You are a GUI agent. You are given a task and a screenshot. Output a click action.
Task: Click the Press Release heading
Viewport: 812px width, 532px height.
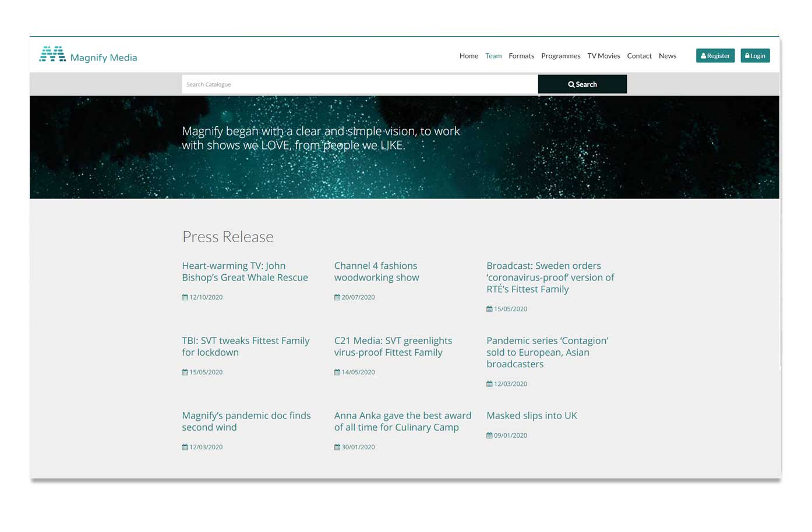click(x=228, y=236)
